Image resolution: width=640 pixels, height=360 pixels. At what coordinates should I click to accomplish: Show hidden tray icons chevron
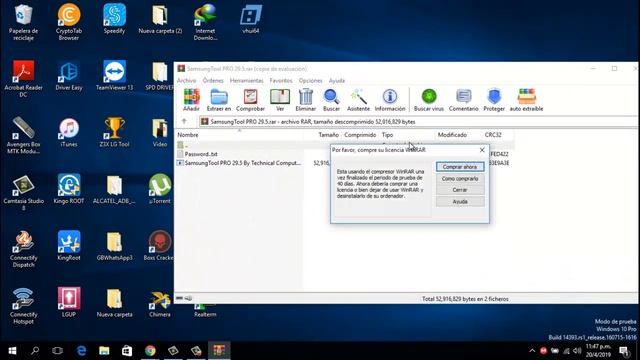(532, 351)
